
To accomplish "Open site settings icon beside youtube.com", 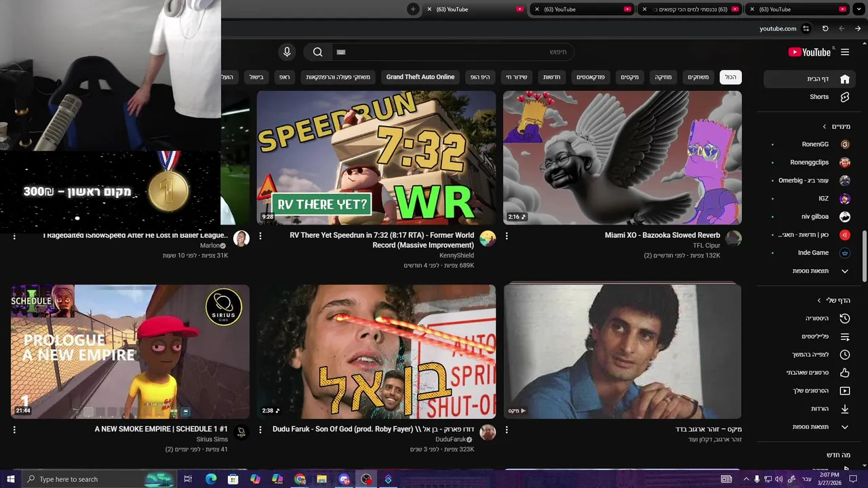I will click(806, 28).
